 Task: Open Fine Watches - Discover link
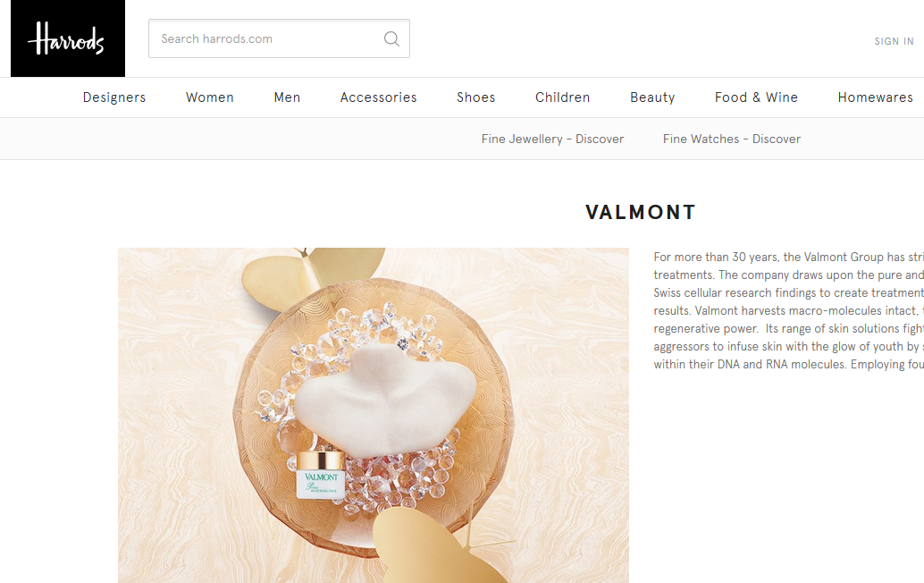coord(731,139)
